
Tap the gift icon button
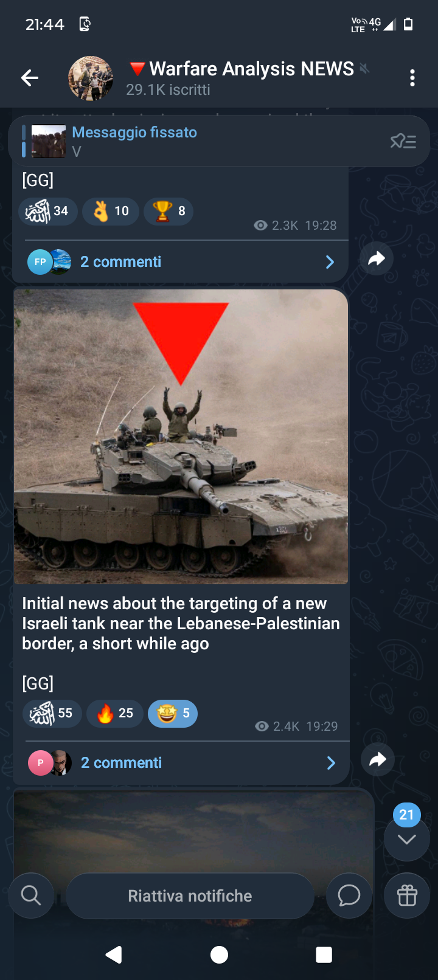click(407, 895)
